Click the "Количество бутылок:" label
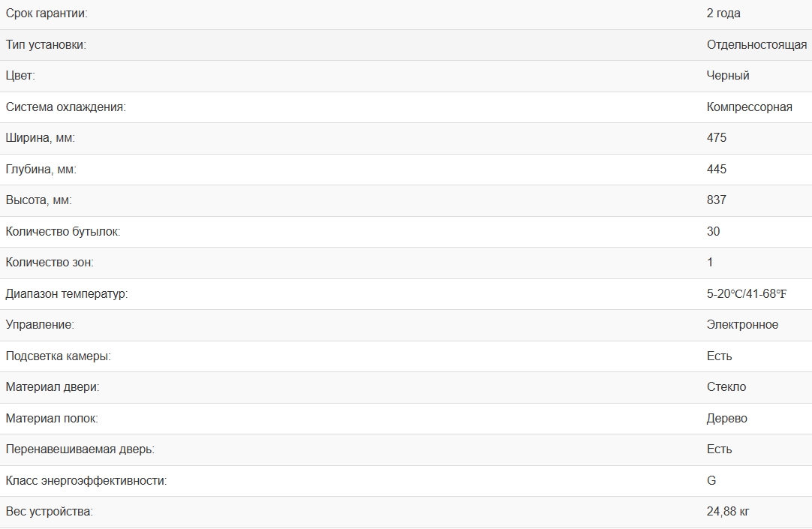The width and height of the screenshot is (812, 529). pos(62,232)
